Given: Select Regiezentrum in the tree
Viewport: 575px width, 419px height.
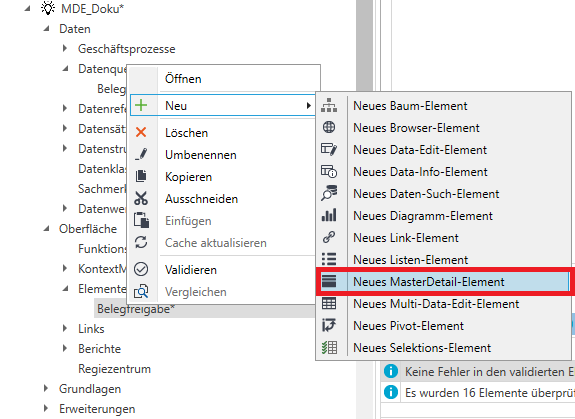Looking at the screenshot, I should 114,368.
